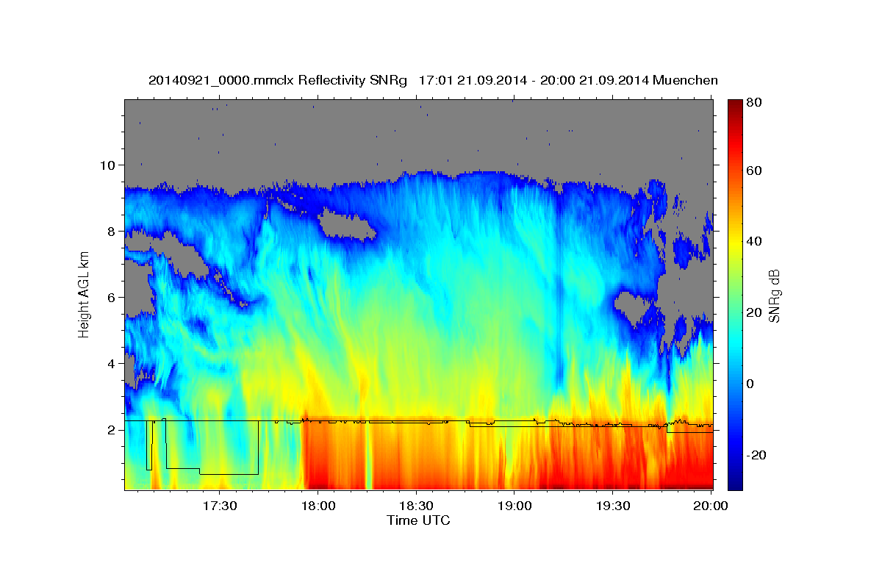Click the 18:30 time tick label
The width and height of the screenshot is (882, 588).
[x=416, y=506]
